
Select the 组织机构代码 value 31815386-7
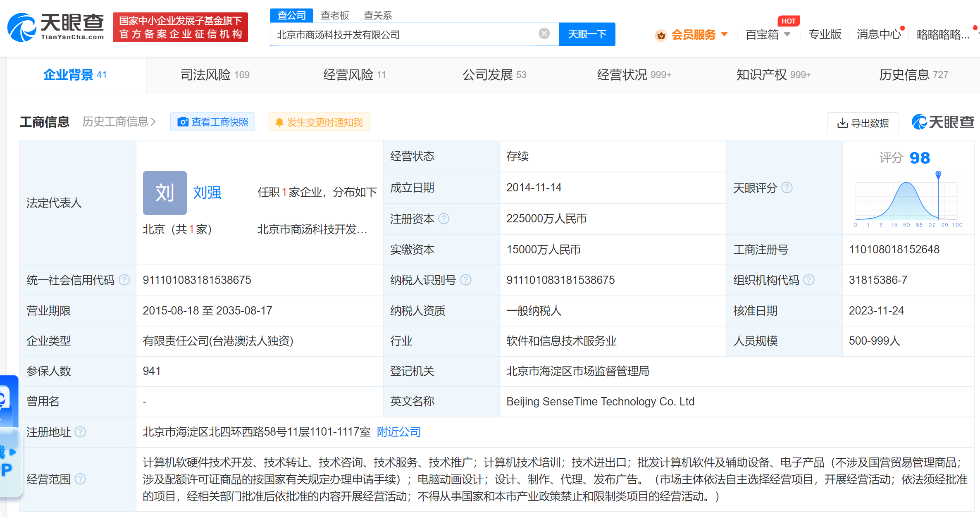pos(878,280)
